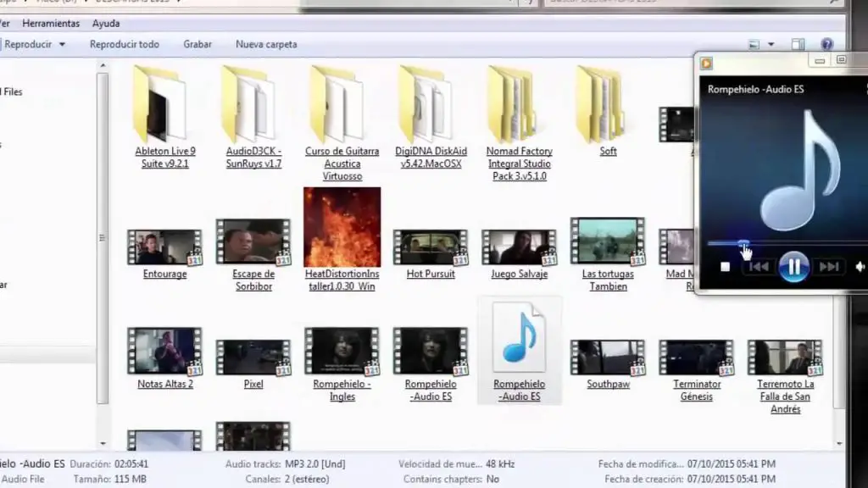Click the Nueva carpeta button
Screen dimensions: 868x488
pyautogui.click(x=266, y=44)
